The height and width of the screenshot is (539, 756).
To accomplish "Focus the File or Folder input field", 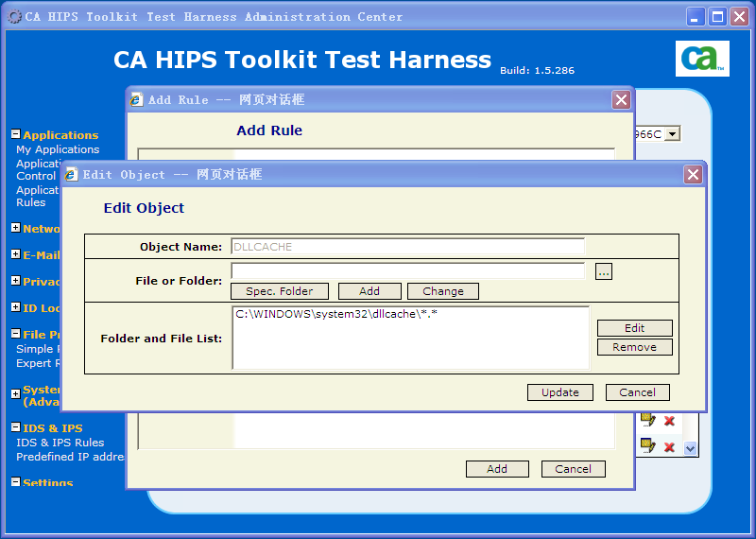I will click(x=408, y=270).
